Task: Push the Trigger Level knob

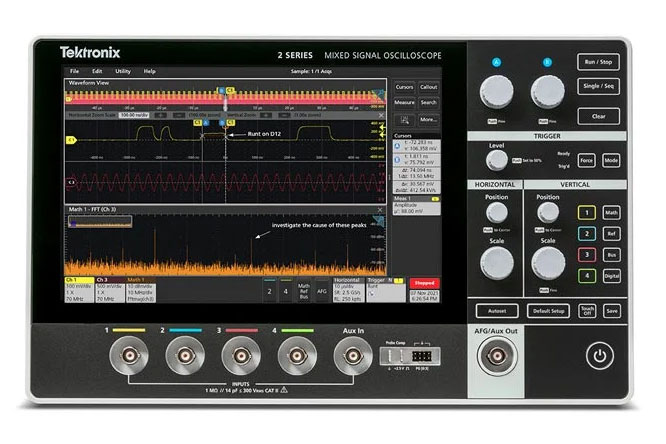Action: click(x=496, y=160)
